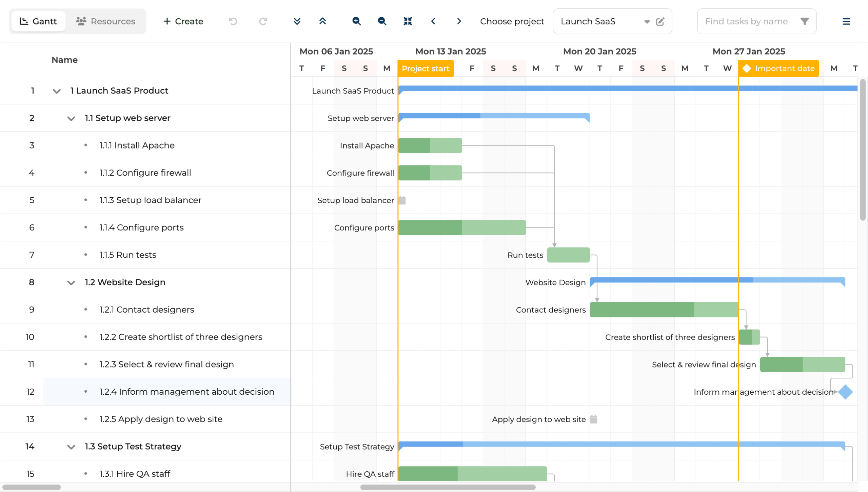Image resolution: width=868 pixels, height=492 pixels.
Task: Click the Contact designers task bar
Action: (x=664, y=310)
